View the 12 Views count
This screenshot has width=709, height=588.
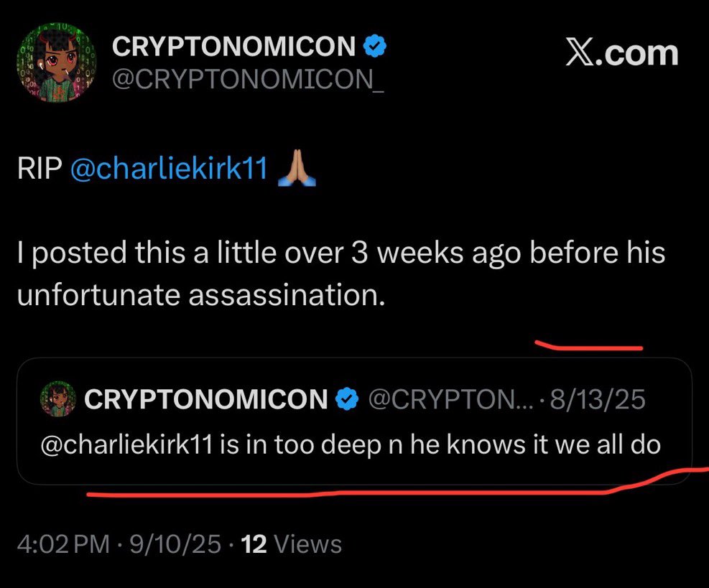292,543
